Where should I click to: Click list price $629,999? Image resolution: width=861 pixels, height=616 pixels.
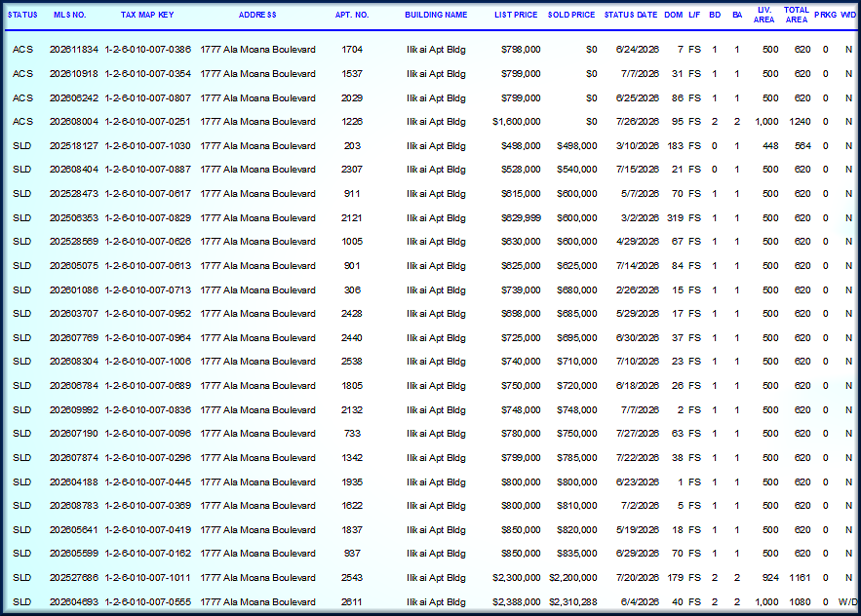pyautogui.click(x=521, y=218)
